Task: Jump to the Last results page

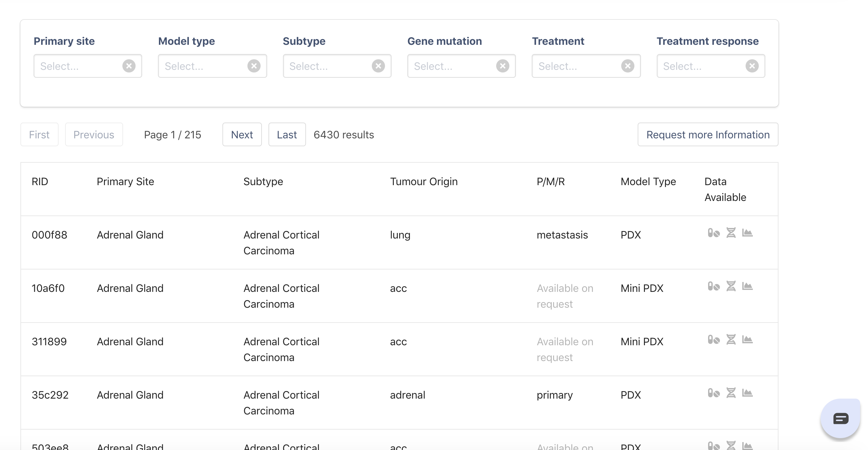Action: [x=287, y=135]
